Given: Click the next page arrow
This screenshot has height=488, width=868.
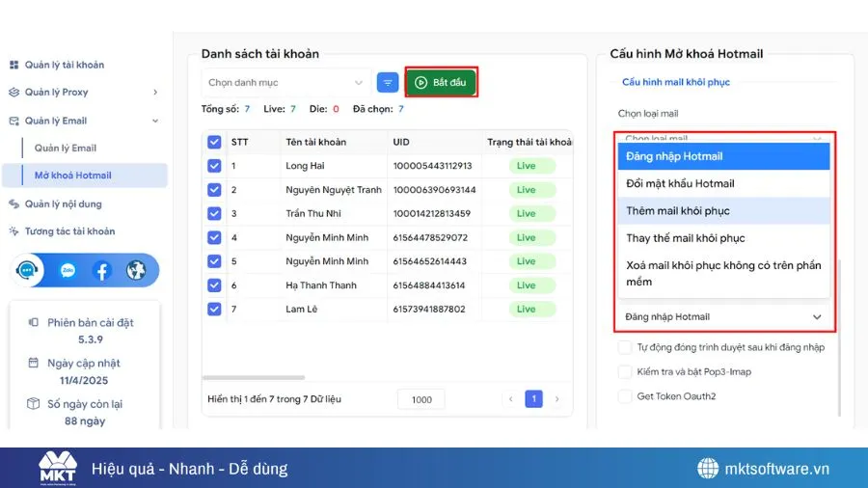Looking at the screenshot, I should 556,399.
